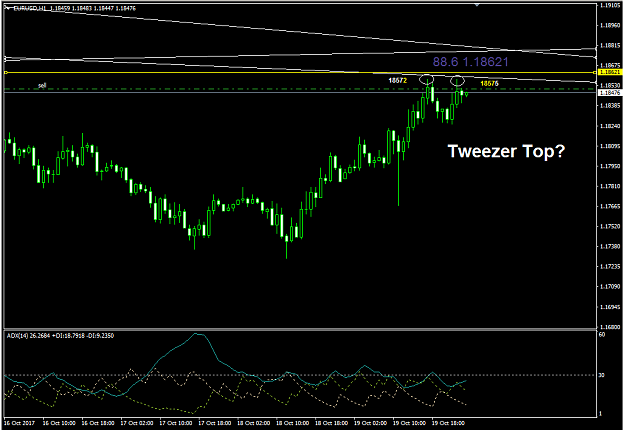This screenshot has width=625, height=430.
Task: Click the 1.18240 price scale value
Action: click(610, 126)
